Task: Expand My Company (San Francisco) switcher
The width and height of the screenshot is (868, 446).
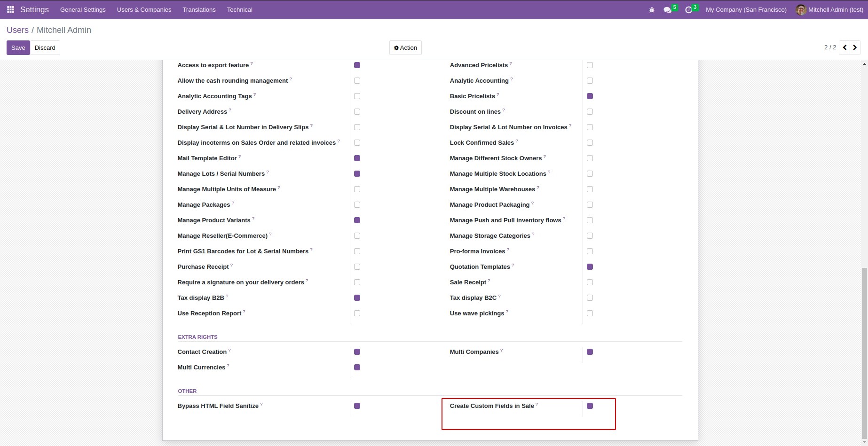Action: (746, 10)
